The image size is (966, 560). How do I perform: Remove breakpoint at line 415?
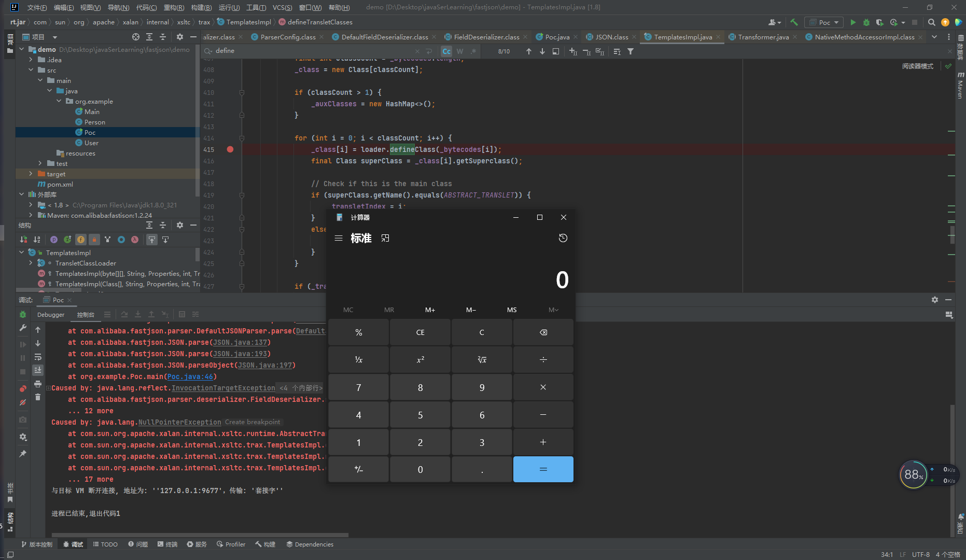click(230, 149)
